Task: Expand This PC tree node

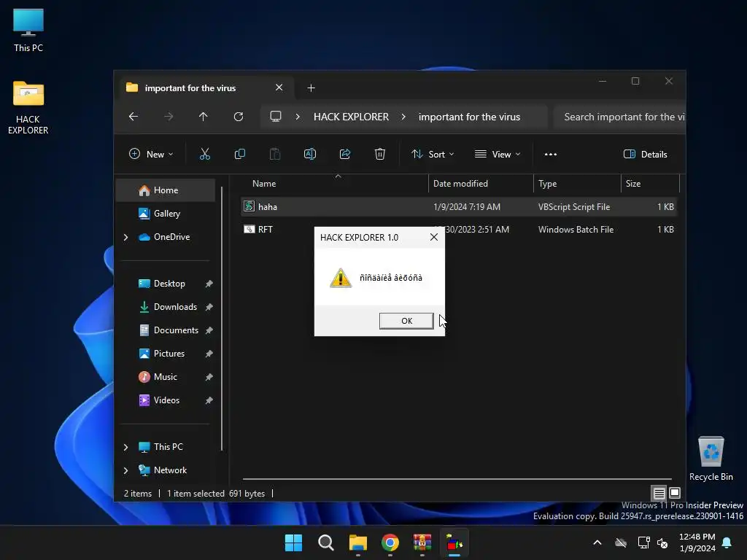Action: pos(125,447)
